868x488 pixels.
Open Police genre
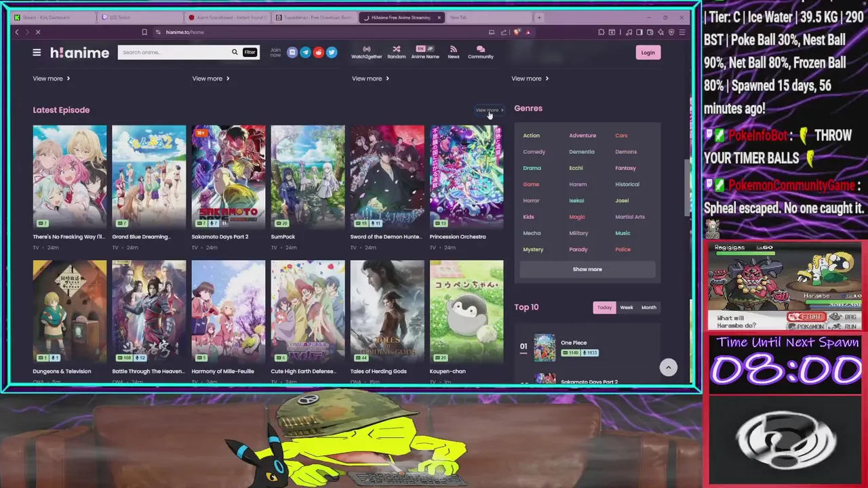tap(623, 249)
